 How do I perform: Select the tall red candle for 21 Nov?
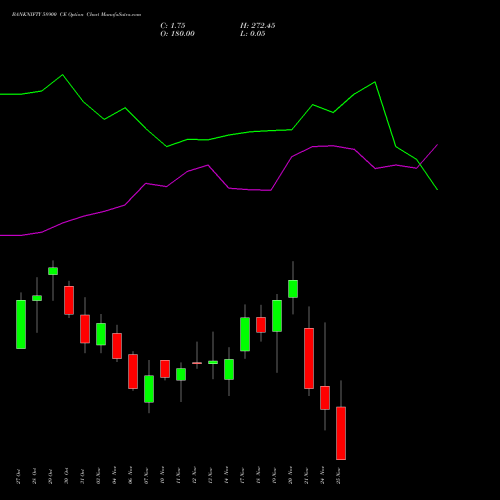tap(309, 358)
